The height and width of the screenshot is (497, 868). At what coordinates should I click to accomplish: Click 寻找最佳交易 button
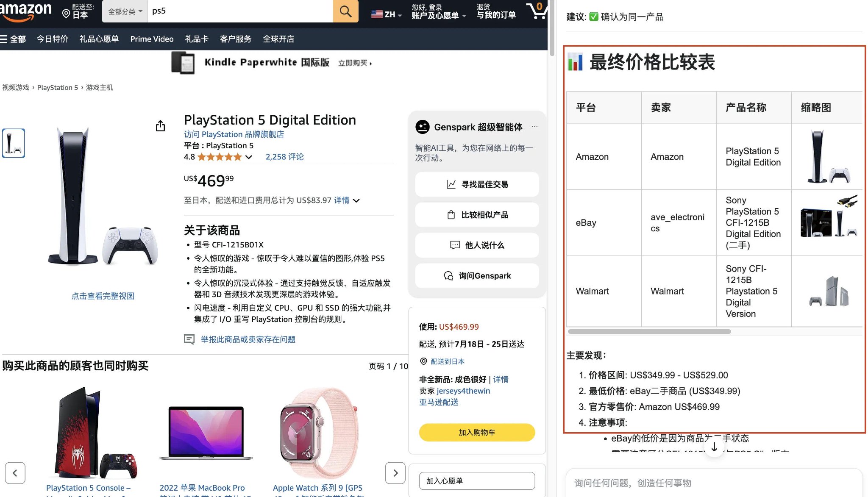[x=477, y=184]
